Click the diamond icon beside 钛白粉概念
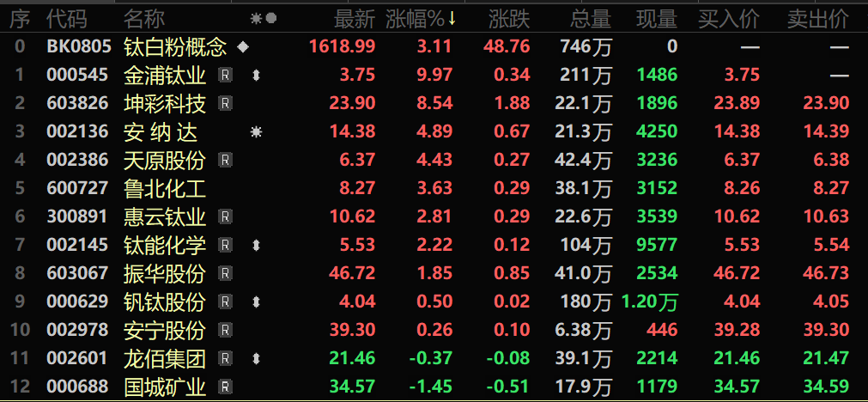868x402 pixels. (x=243, y=47)
